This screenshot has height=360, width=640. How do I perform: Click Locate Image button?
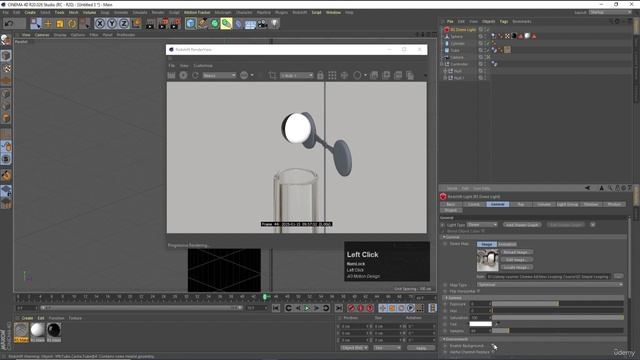tap(516, 267)
